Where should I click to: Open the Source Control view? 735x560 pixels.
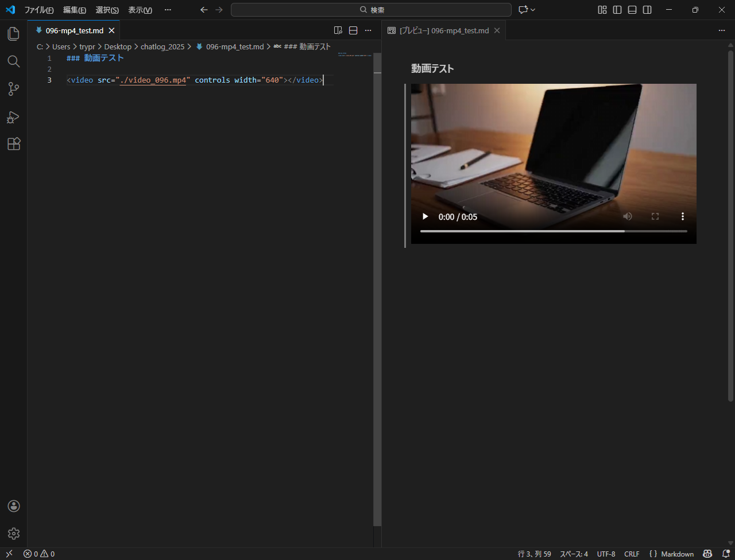click(13, 89)
